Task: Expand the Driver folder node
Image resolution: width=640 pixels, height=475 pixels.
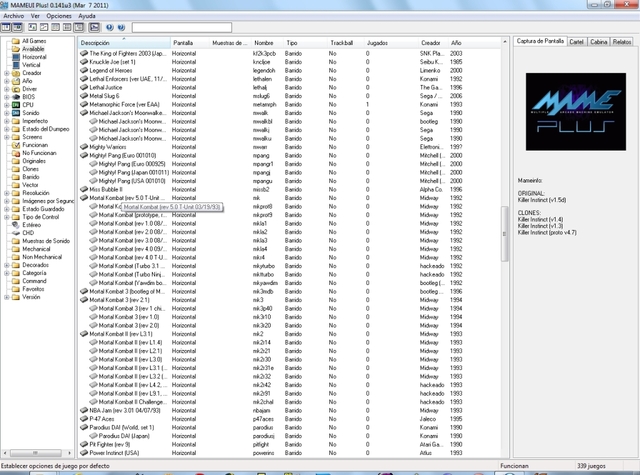Action: [7, 89]
